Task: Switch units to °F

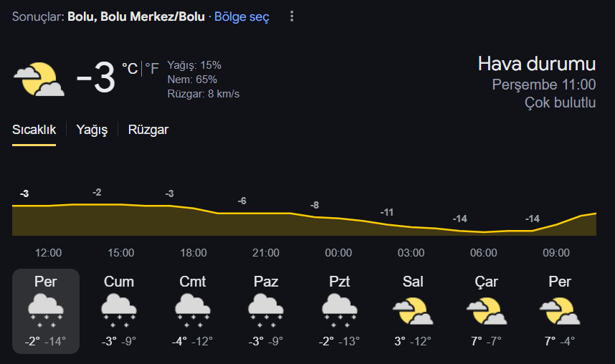Action: coord(152,69)
